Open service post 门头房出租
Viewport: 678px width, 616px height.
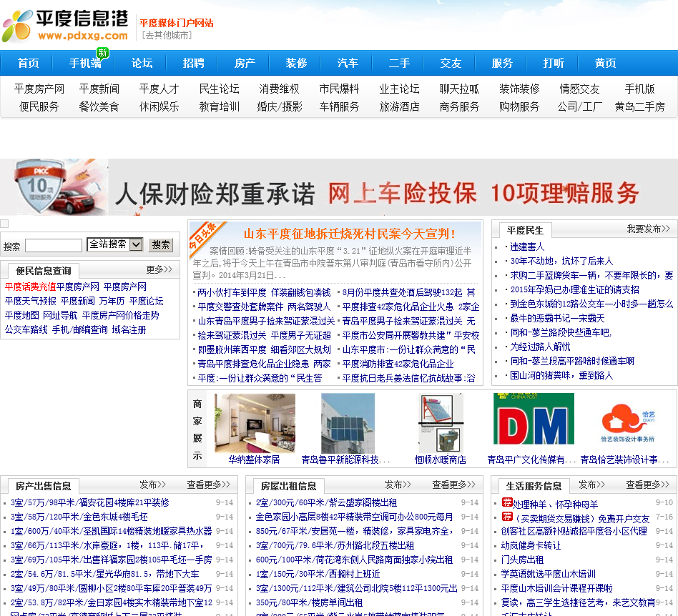click(x=522, y=560)
